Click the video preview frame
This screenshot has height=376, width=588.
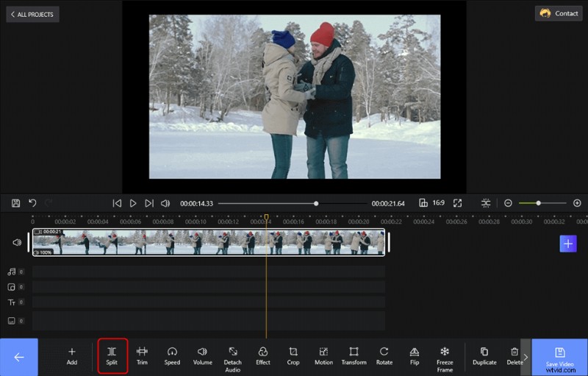click(x=295, y=97)
